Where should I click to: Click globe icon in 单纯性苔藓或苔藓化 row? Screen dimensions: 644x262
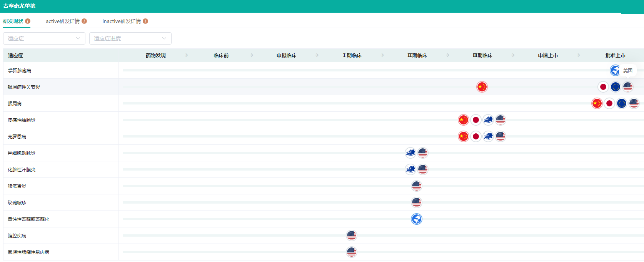416,219
